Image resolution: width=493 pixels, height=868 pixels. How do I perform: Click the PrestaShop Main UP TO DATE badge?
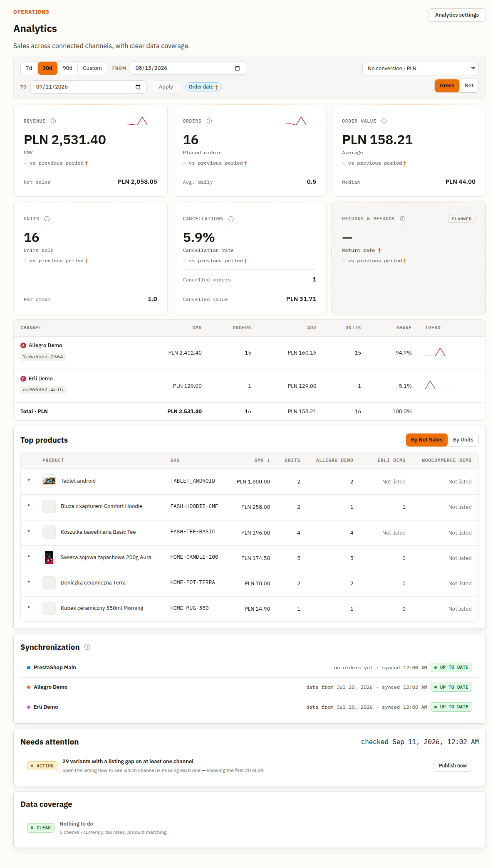(x=451, y=668)
